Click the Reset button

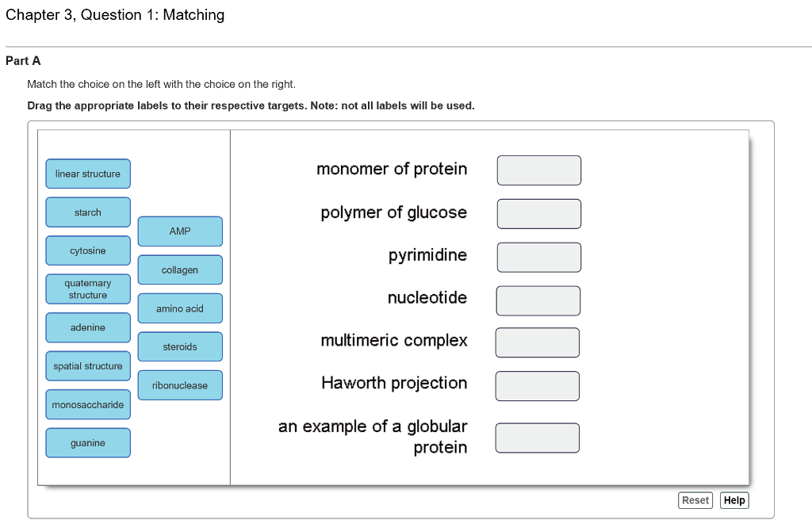[695, 500]
